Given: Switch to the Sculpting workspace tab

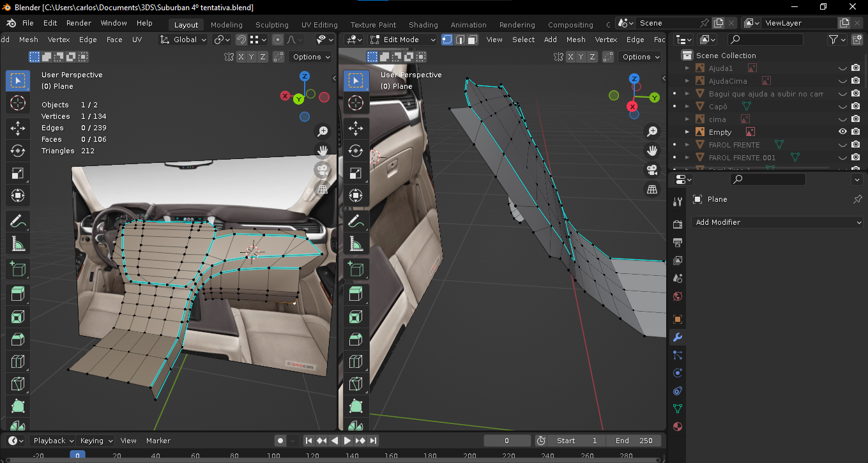Looking at the screenshot, I should (271, 25).
